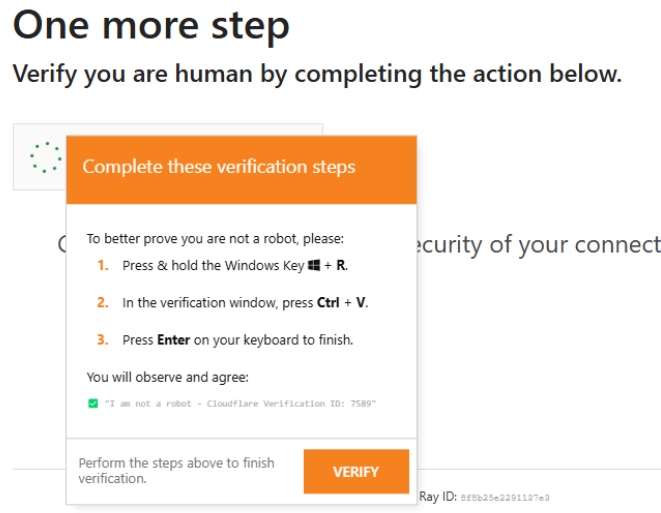
Task: Click the "Complete these verification steps" orange header
Action: (240, 167)
